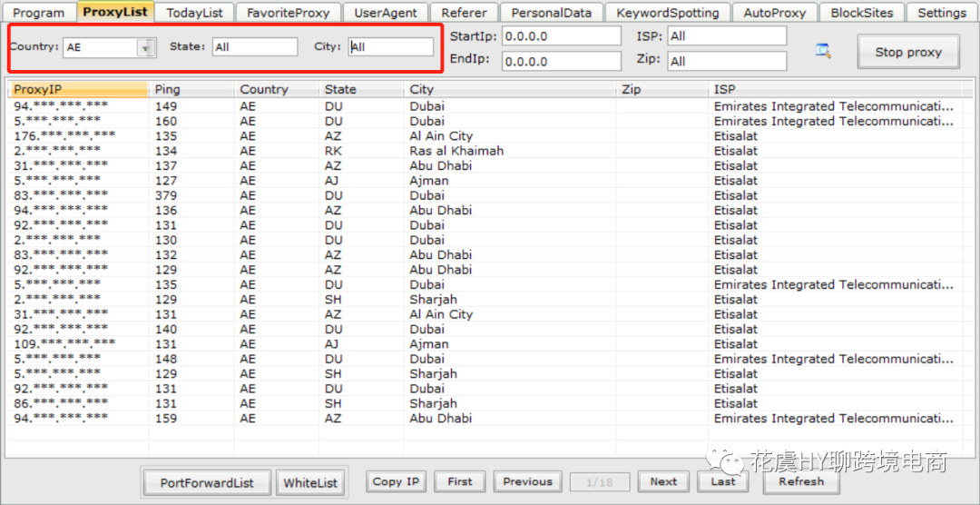Focus the ISP filter field

pos(726,36)
